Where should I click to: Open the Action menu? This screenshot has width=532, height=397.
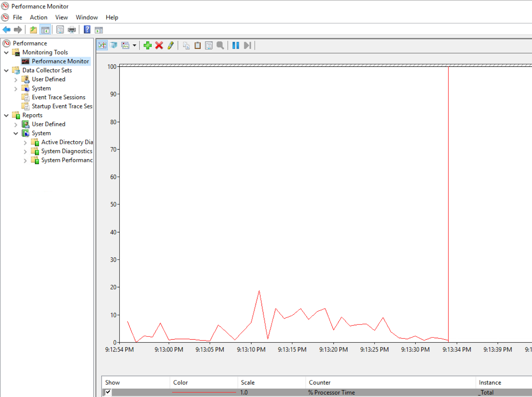pos(39,17)
